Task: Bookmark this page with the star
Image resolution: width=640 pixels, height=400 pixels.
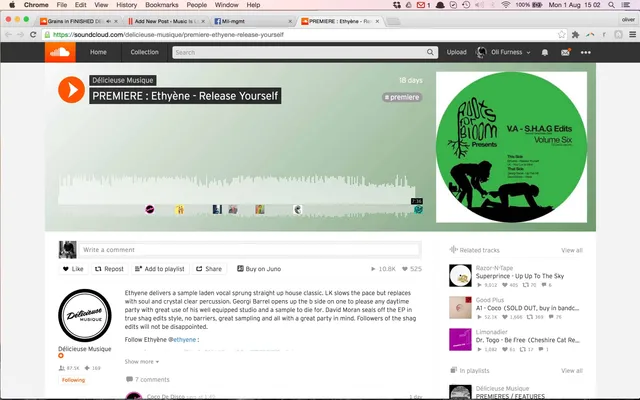Action: point(562,35)
